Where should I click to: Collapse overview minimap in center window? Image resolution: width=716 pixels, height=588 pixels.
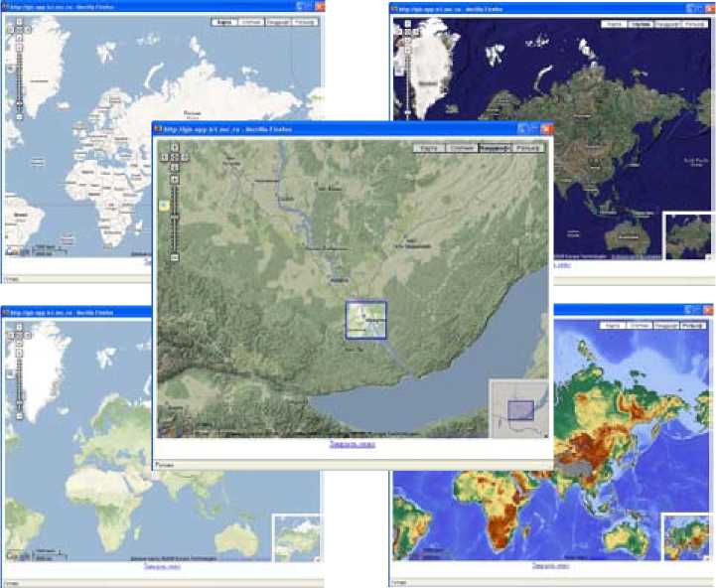pyautogui.click(x=545, y=435)
